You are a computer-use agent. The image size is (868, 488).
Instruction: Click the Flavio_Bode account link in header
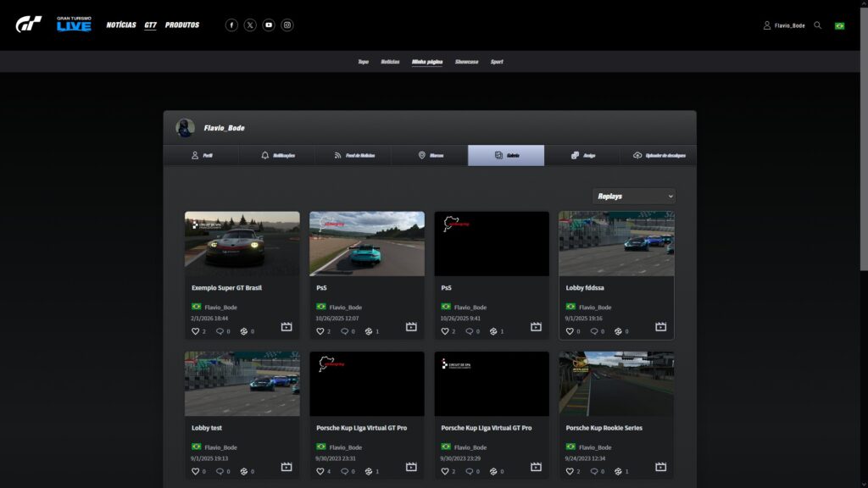(784, 25)
